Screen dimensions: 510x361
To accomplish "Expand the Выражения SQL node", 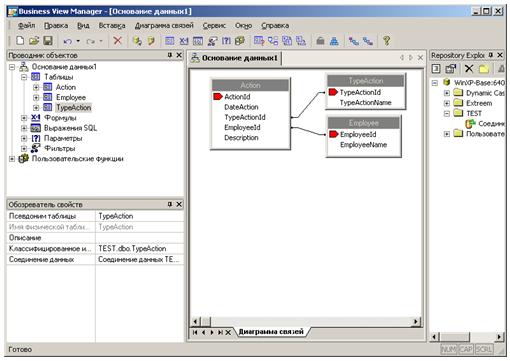I will point(24,128).
